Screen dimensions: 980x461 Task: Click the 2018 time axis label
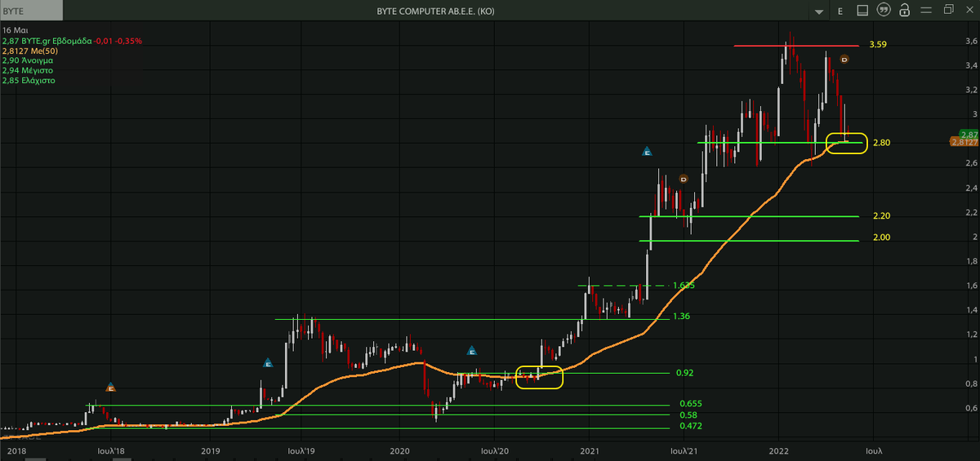pos(16,450)
